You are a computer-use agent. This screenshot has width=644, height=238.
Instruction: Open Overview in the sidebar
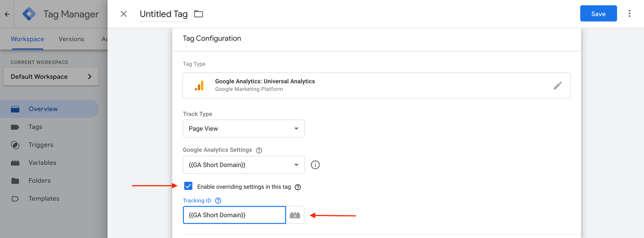pos(49,109)
